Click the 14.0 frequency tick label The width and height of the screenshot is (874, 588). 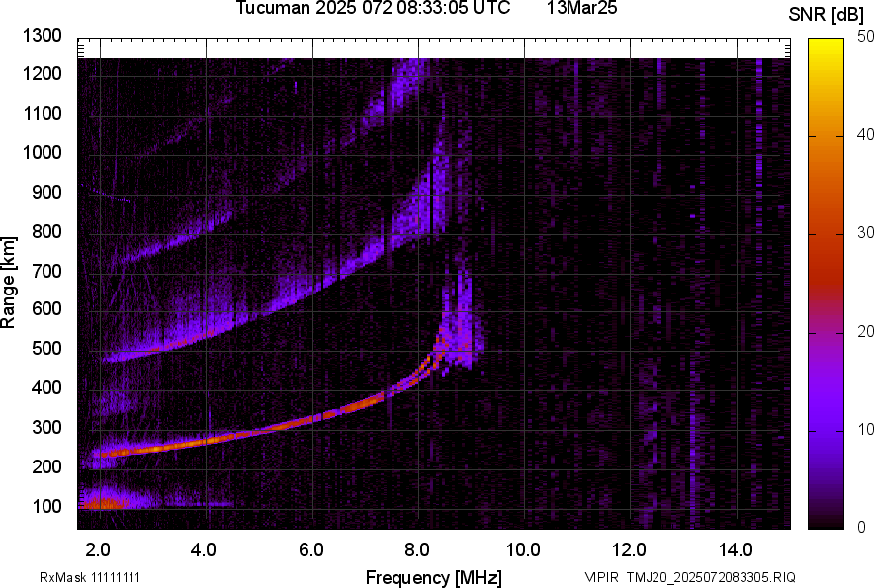(736, 550)
